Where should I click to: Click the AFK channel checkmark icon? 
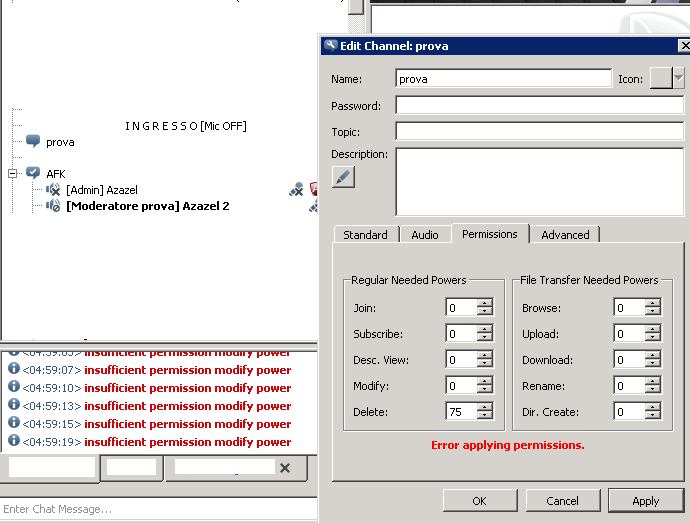[x=33, y=173]
